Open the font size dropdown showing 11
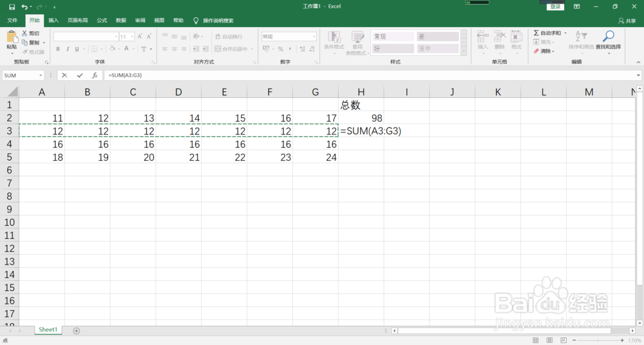This screenshot has width=644, height=345. tap(132, 37)
